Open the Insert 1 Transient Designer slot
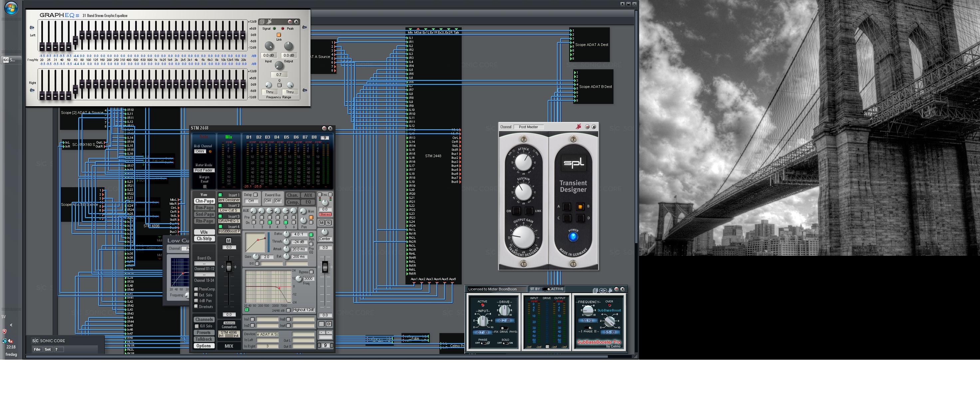Viewport: 980px width, 393px height. coord(229,200)
